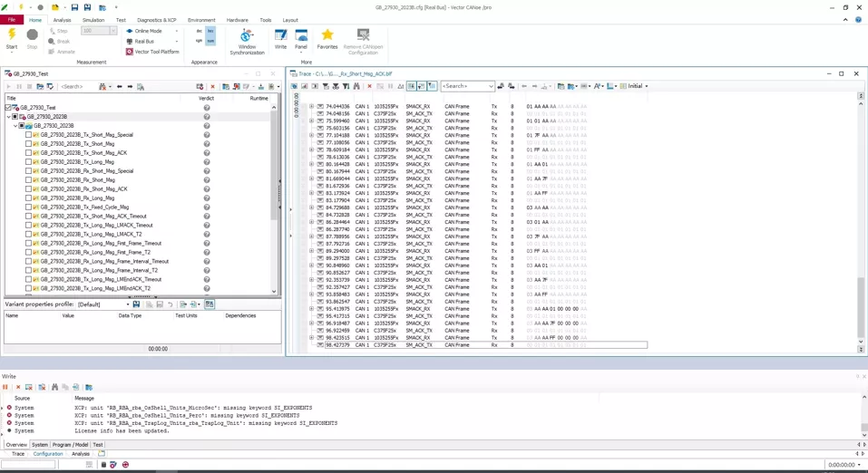
Task: Check GB_27930_2023B_Tx_Short_Msg_Special test case
Action: 28,134
